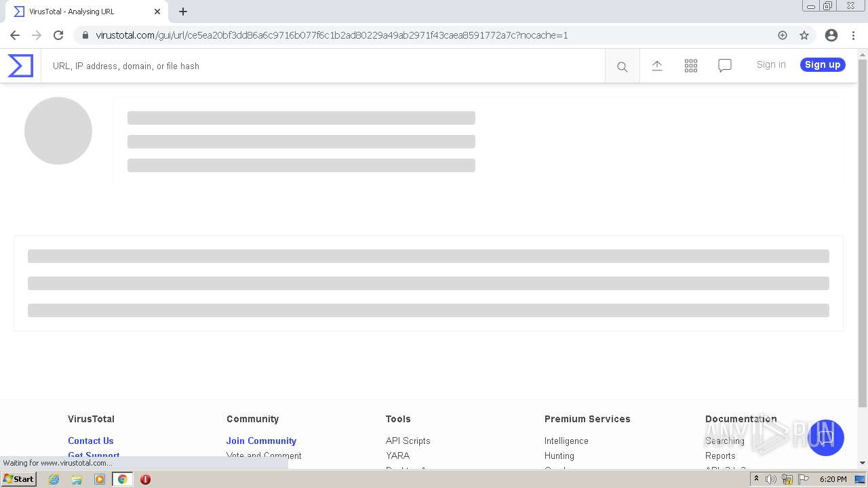Click the network tray icon

click(787, 479)
